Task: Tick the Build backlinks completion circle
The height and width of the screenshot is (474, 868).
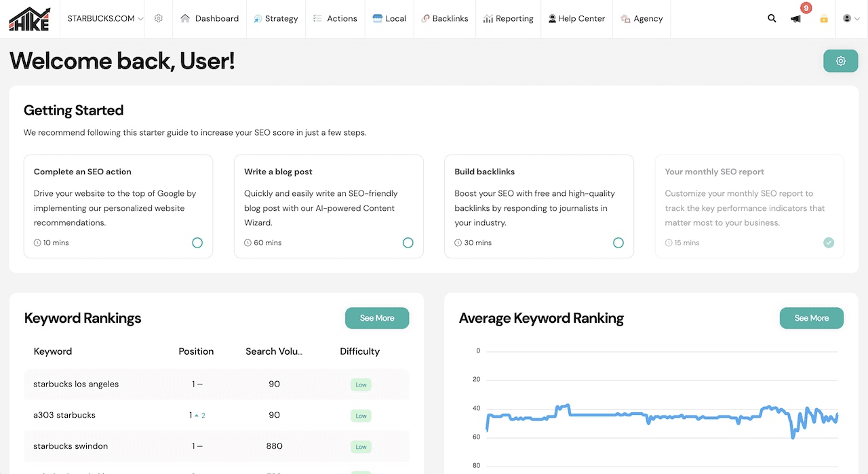Action: (x=618, y=243)
